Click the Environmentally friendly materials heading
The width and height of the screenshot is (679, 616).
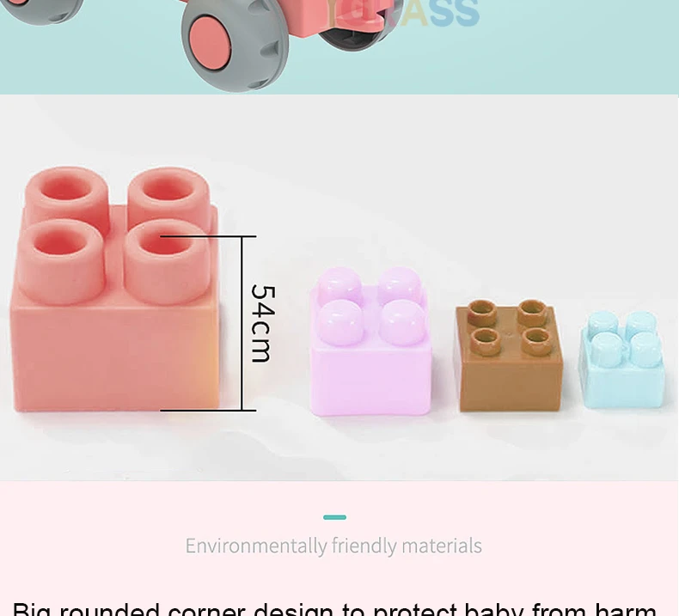pyautogui.click(x=333, y=546)
